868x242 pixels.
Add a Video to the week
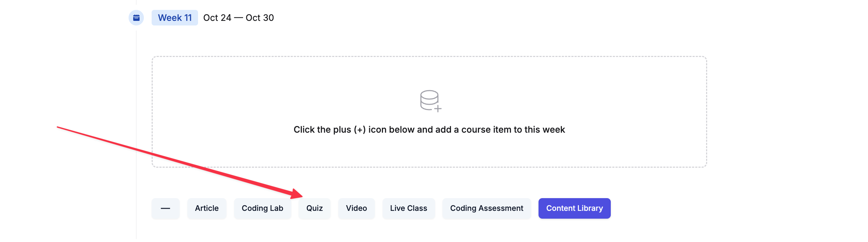click(x=356, y=208)
